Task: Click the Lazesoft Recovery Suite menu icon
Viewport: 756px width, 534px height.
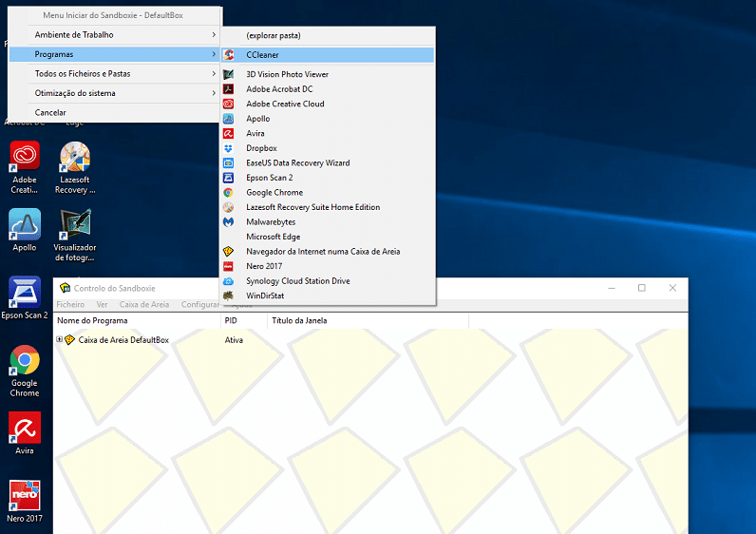Action: 229,207
